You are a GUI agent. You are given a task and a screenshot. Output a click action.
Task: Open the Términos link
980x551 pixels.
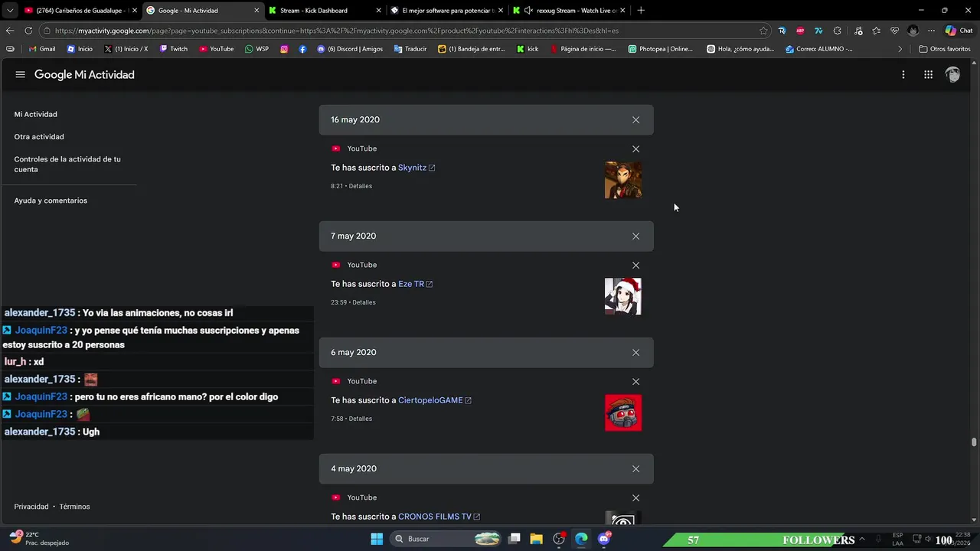75,507
